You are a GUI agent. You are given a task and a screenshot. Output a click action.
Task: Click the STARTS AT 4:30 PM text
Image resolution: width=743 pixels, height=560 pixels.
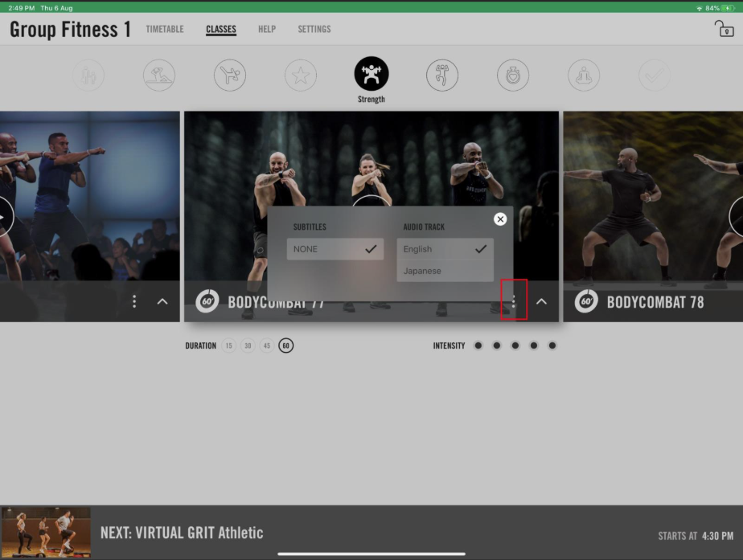696,536
